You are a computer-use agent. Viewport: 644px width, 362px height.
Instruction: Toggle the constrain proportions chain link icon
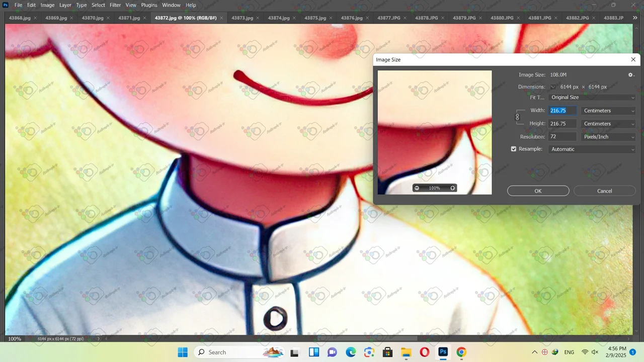click(517, 117)
